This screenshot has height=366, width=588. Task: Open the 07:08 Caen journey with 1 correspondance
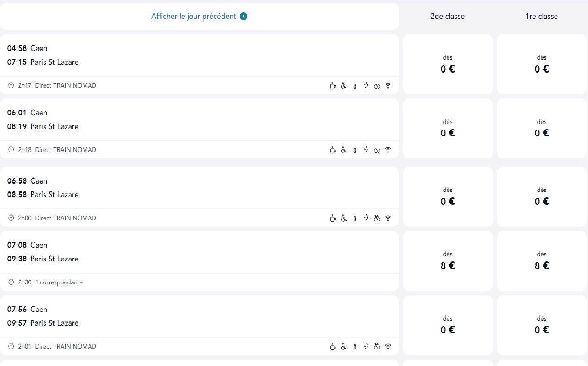point(200,261)
